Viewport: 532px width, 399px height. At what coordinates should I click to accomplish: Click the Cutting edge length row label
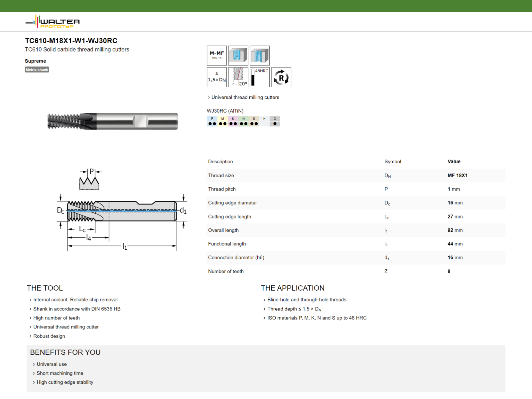click(229, 217)
